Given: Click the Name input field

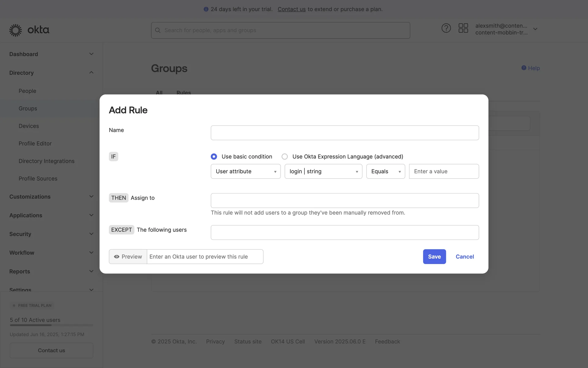Looking at the screenshot, I should click(345, 133).
